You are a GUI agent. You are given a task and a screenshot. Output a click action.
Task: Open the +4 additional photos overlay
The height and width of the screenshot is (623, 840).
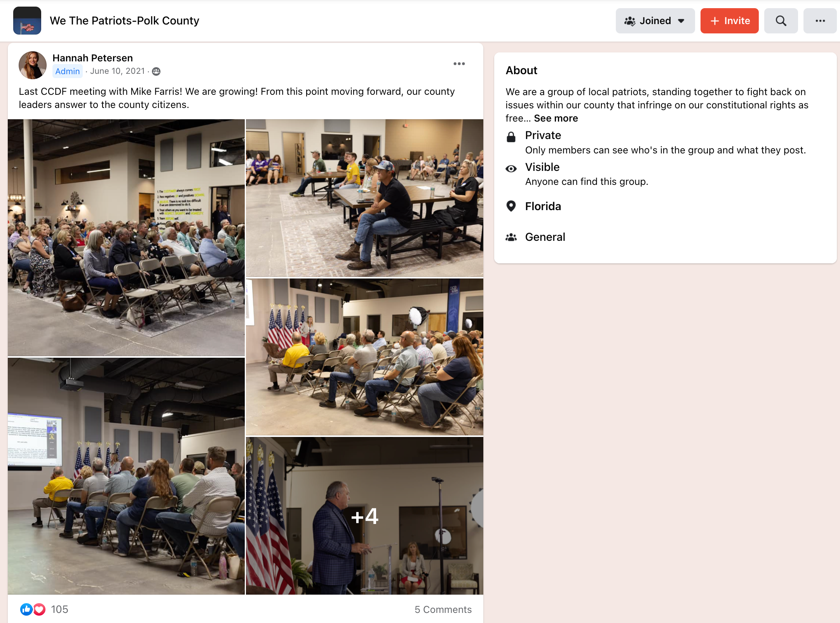[364, 516]
